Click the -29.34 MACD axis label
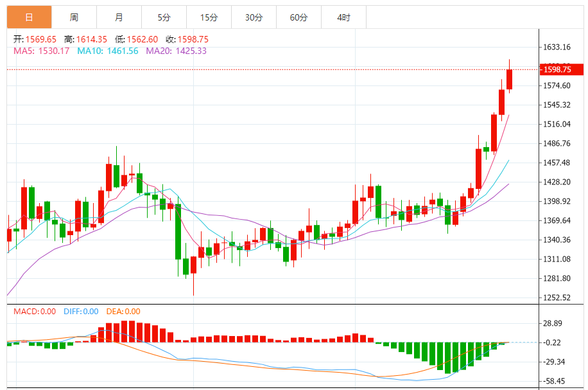The width and height of the screenshot is (588, 390). (554, 362)
